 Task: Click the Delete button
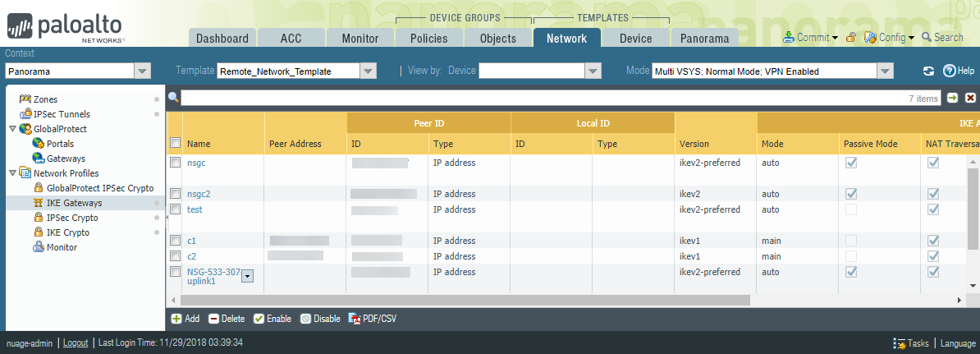tap(227, 319)
